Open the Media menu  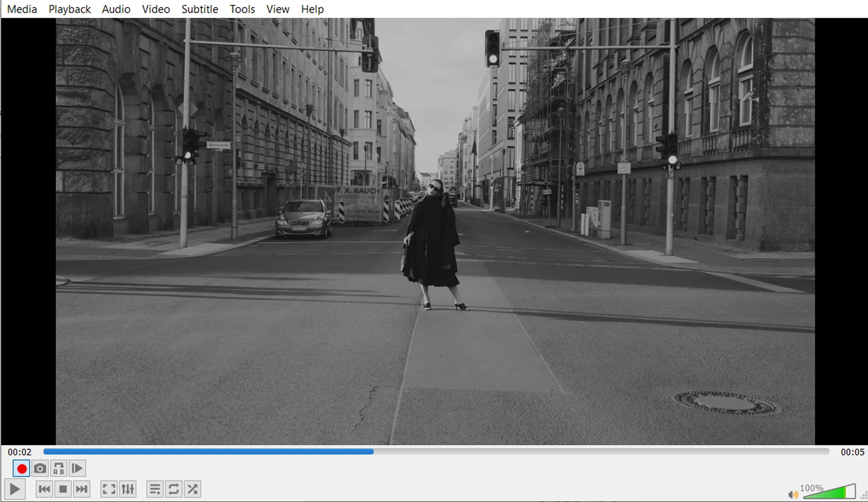[x=22, y=9]
